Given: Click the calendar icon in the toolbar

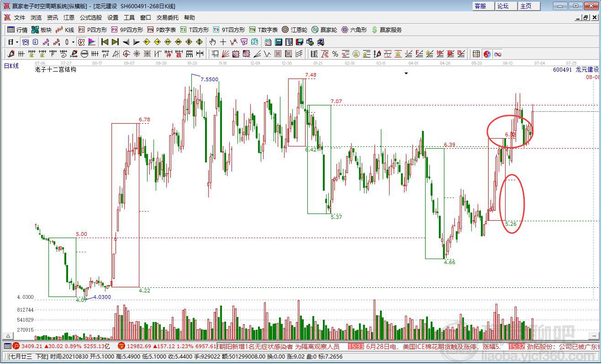Looking at the screenshot, I should 268,42.
